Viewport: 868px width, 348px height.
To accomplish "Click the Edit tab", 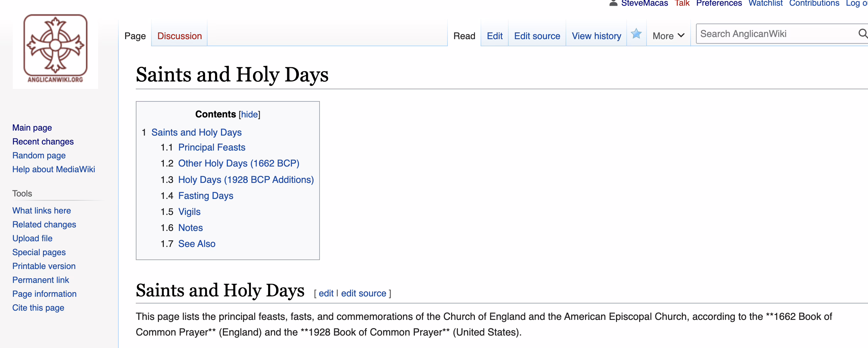I will point(494,36).
